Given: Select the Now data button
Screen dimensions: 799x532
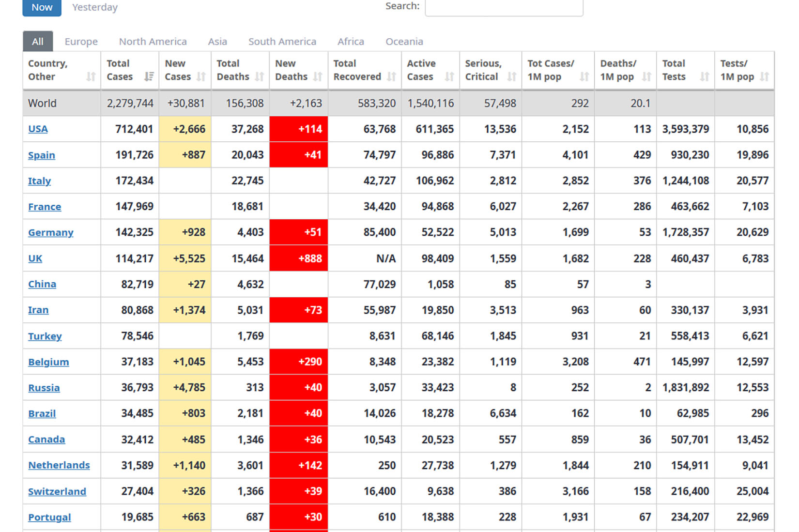Looking at the screenshot, I should 42,7.
